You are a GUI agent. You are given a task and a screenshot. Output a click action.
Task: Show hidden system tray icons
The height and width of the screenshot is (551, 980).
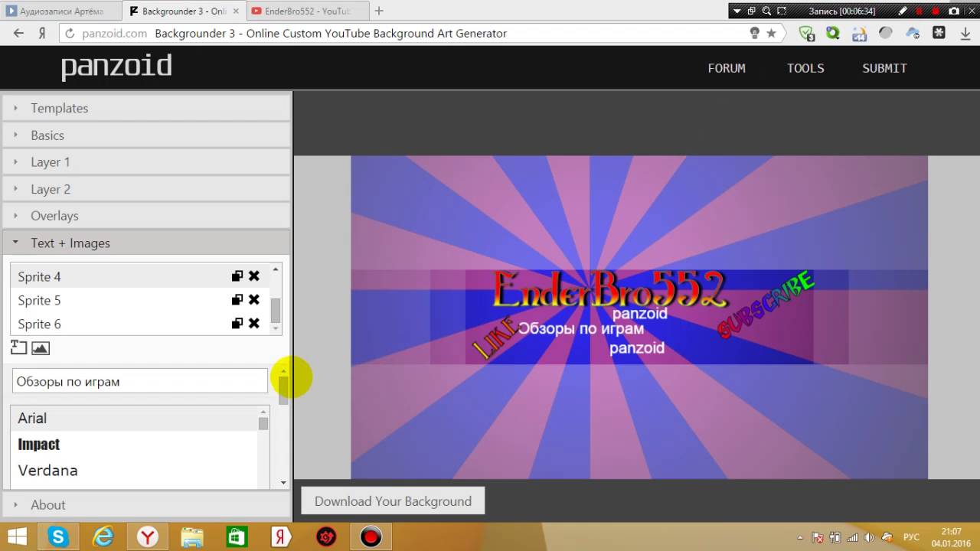801,537
